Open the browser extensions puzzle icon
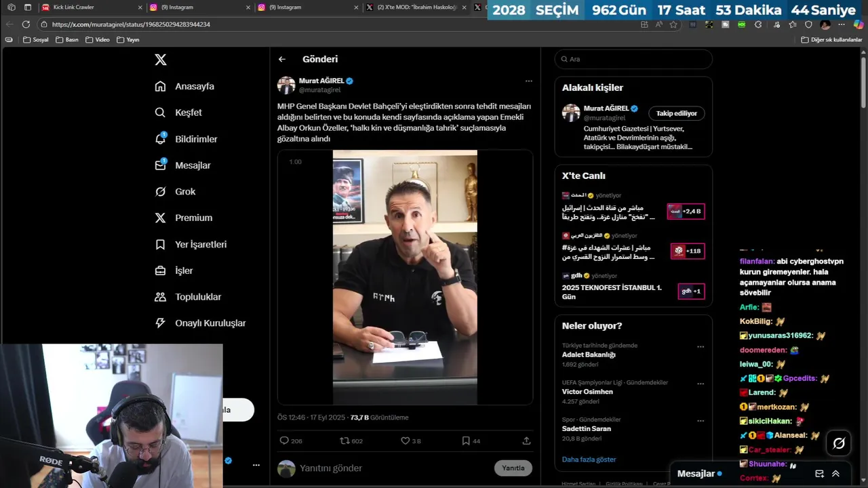The height and width of the screenshot is (488, 868). [758, 24]
